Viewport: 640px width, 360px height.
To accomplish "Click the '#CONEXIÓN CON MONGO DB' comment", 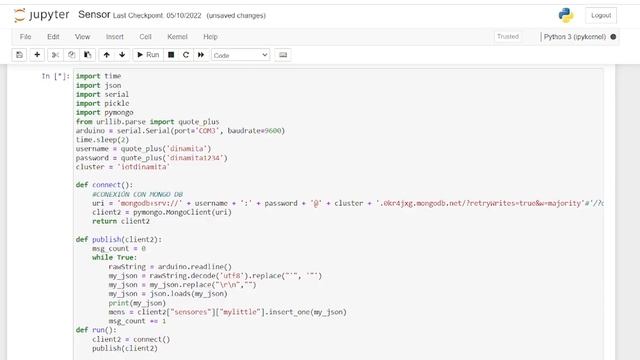I will (x=138, y=194).
